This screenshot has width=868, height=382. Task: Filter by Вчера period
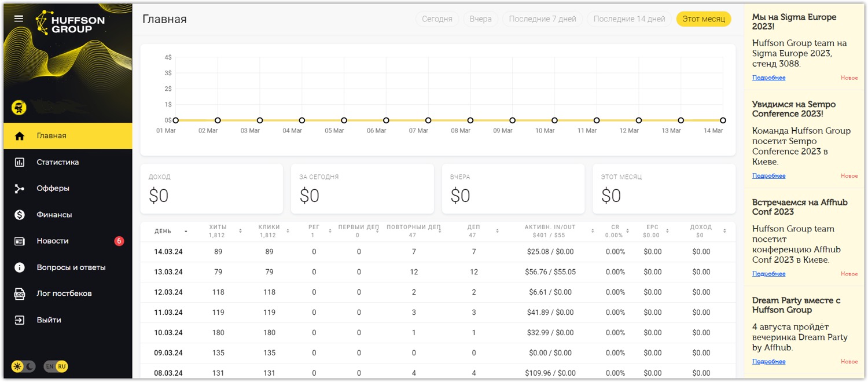pyautogui.click(x=480, y=19)
